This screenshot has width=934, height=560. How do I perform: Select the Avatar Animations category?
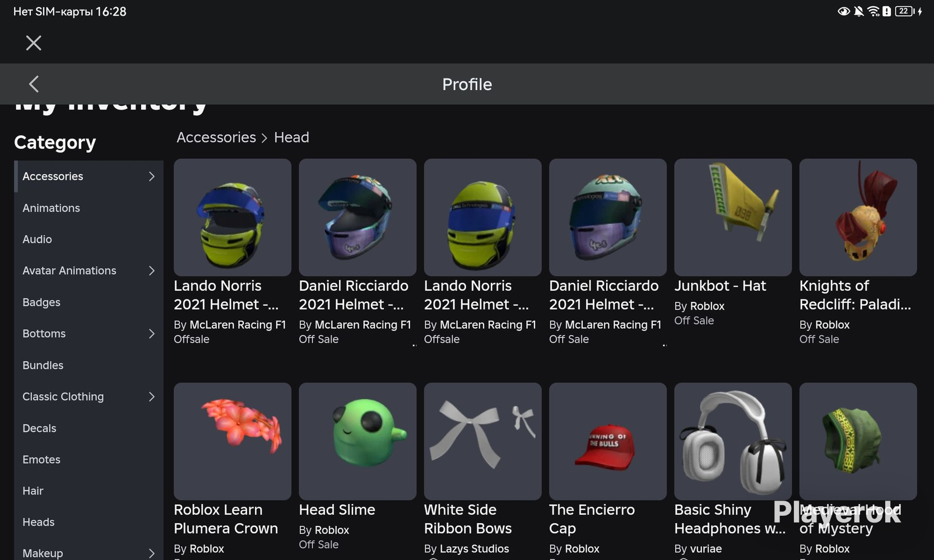89,270
